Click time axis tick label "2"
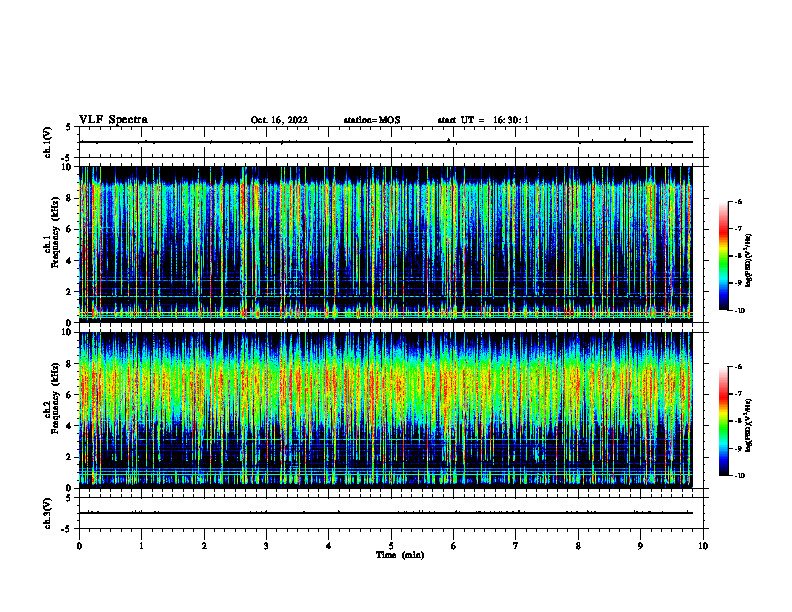 (204, 546)
